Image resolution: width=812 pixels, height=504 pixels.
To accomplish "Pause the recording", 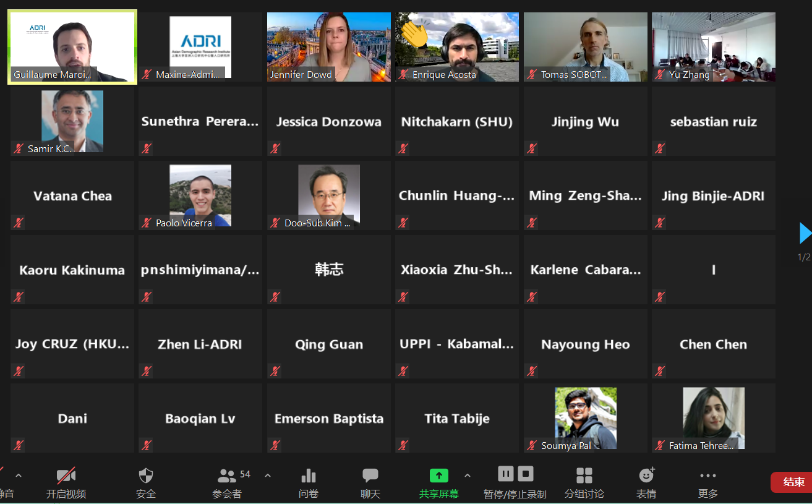I will tap(506, 474).
